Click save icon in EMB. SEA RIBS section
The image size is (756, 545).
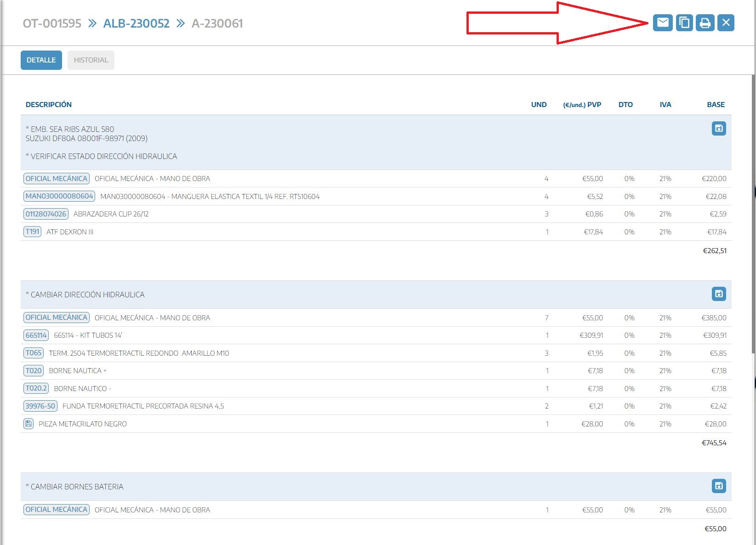718,129
